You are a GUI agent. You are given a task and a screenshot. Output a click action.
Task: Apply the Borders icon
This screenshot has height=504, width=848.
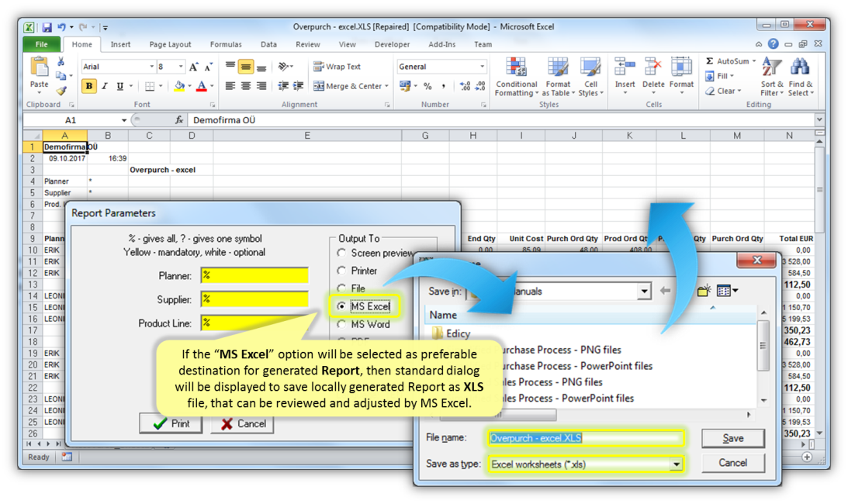tap(150, 86)
